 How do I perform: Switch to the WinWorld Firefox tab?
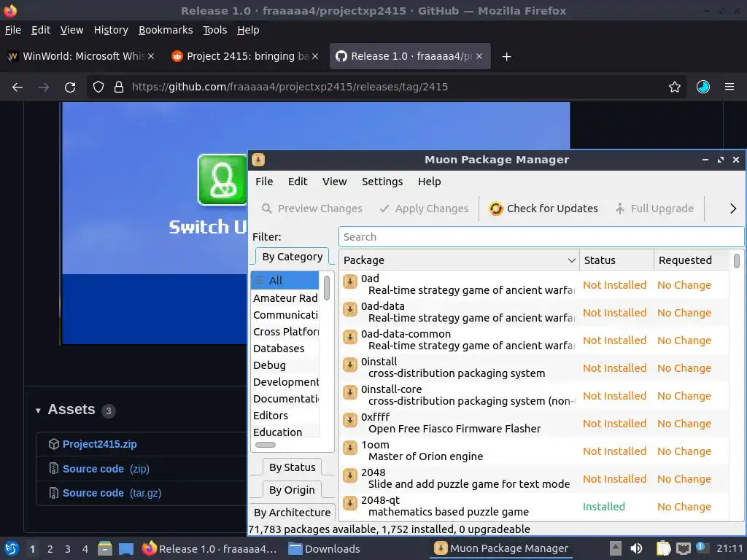81,56
